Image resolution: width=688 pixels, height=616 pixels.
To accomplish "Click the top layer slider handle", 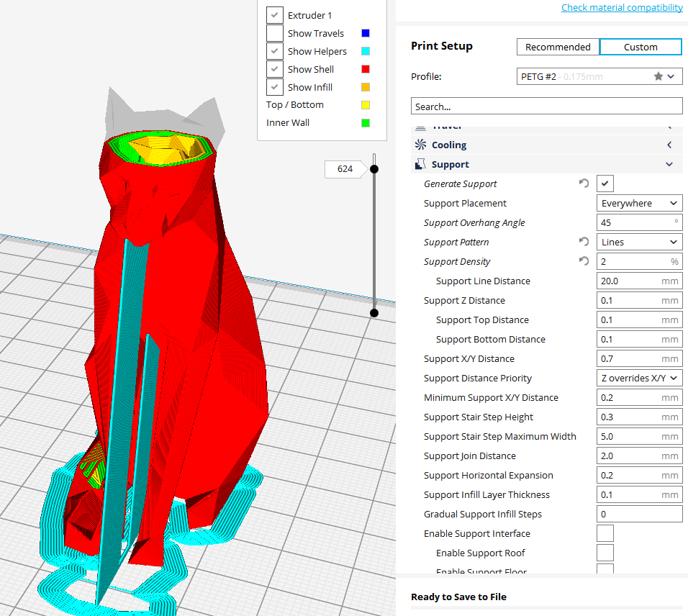I will click(374, 169).
